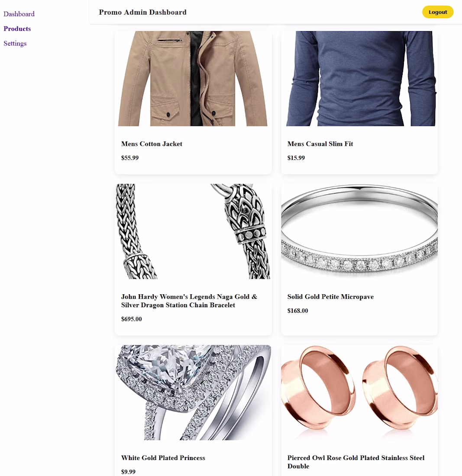Click the Promo Admin Dashboard heading
The height and width of the screenshot is (476, 462).
point(143,12)
